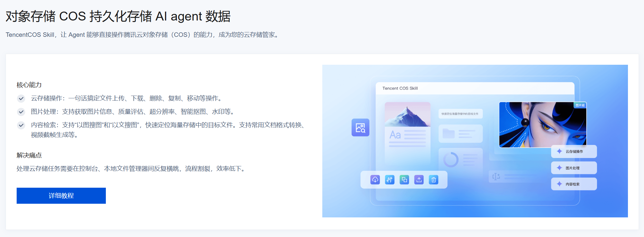Click the checkmark icon beside 图片处理
Viewport: 644px width, 237px height.
pos(21,112)
